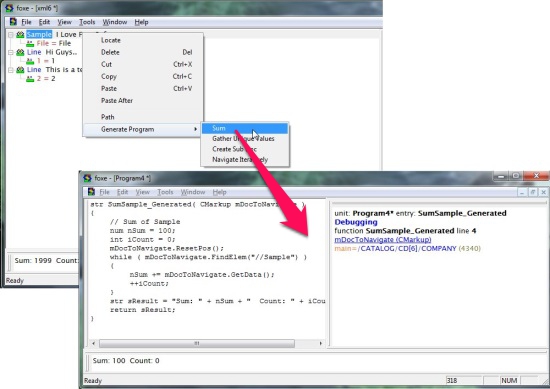Click the second Line element node icon
Image resolution: width=550 pixels, height=389 pixels.
click(20, 70)
